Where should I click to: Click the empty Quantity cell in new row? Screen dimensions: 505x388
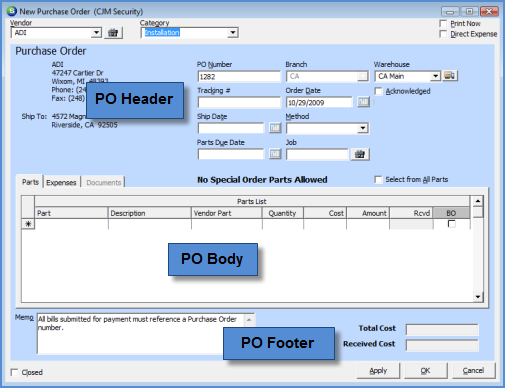[x=283, y=224]
